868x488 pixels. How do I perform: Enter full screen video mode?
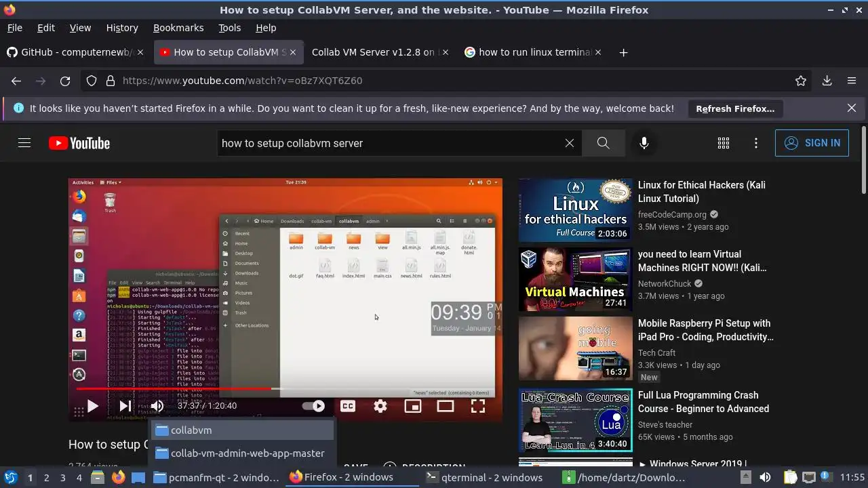pyautogui.click(x=478, y=406)
